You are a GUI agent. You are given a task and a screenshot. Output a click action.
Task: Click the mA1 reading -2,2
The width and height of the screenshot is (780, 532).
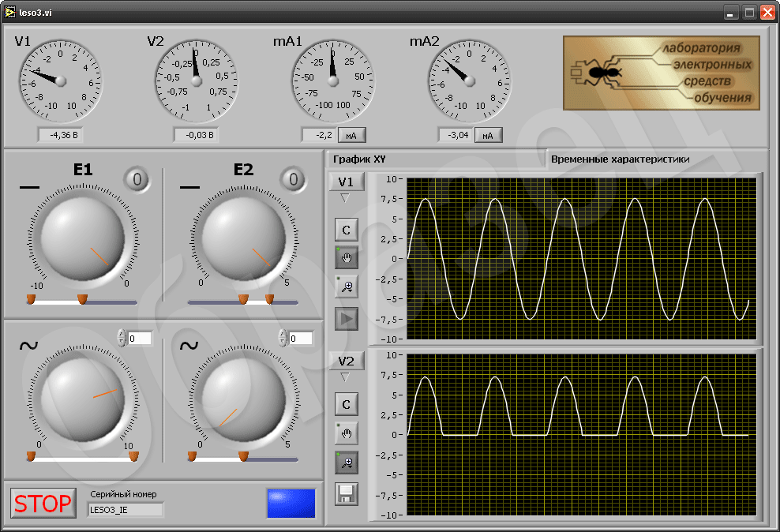[x=320, y=135]
